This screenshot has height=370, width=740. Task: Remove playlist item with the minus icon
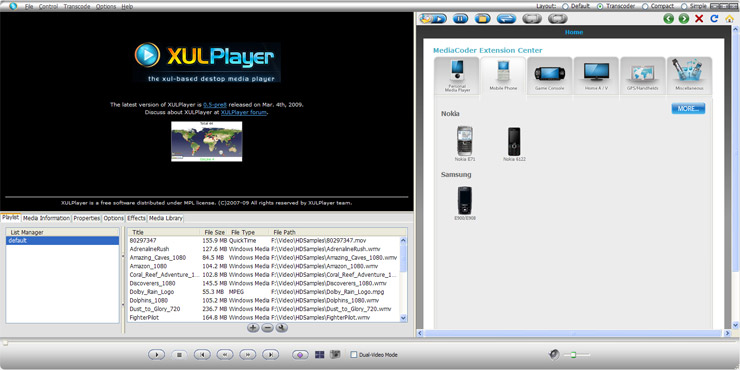267,328
